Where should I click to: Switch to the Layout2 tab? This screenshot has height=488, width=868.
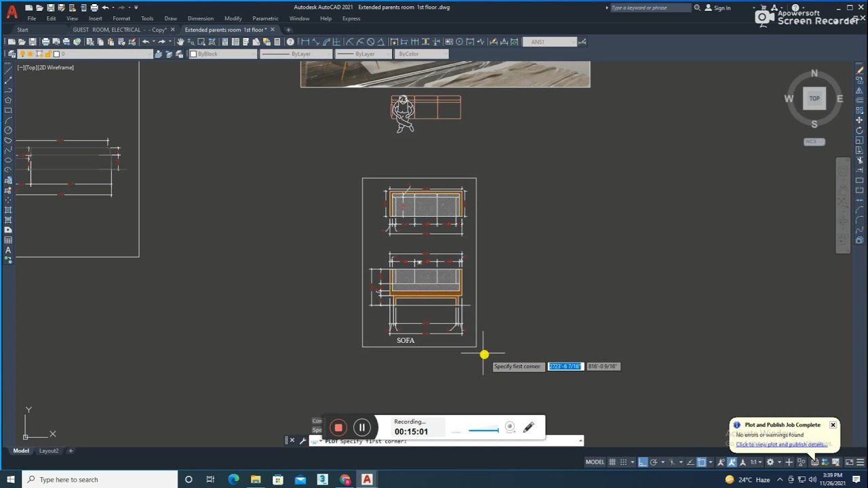coord(49,451)
